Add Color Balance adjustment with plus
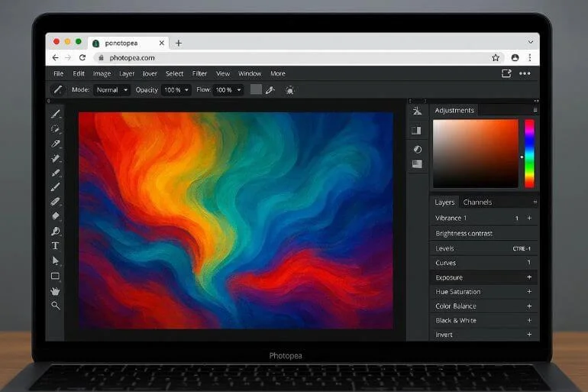This screenshot has width=588, height=392. point(529,306)
